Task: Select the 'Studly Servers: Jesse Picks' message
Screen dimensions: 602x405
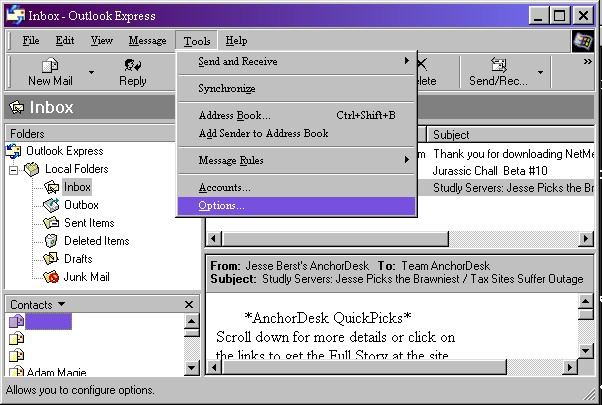Action: 514,188
